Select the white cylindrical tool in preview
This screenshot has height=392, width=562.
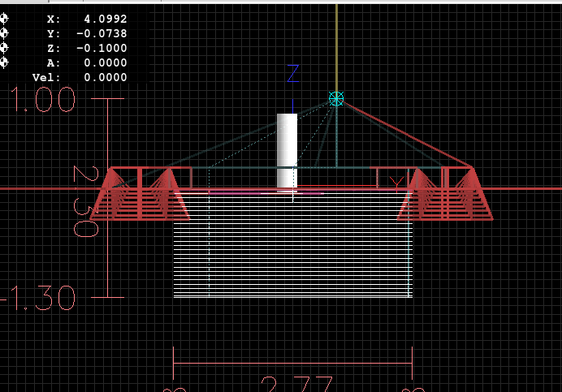tap(287, 150)
